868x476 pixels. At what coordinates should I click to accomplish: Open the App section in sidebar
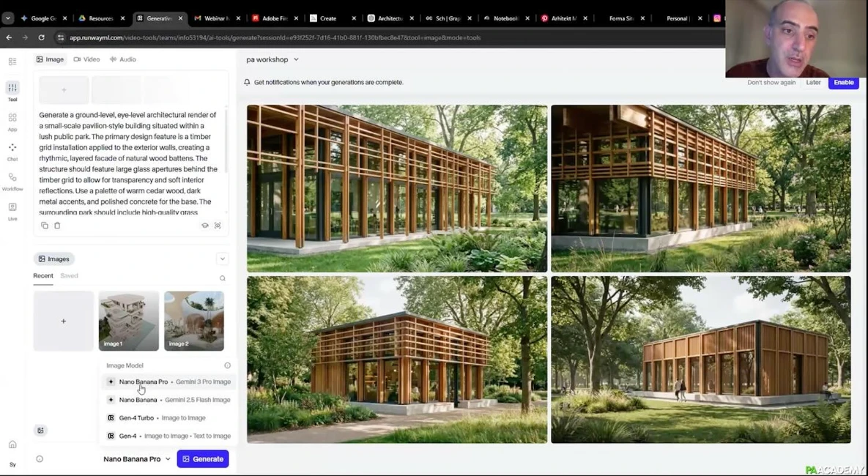(x=12, y=121)
